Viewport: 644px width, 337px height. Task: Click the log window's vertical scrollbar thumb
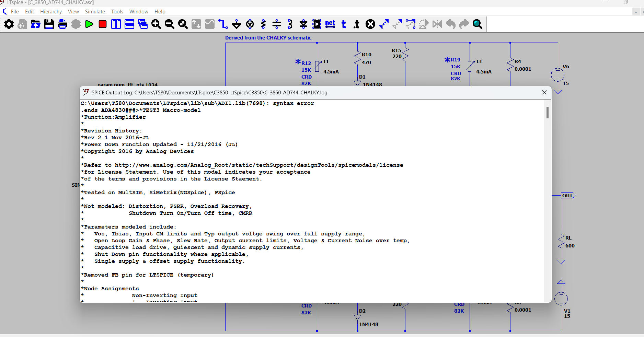tap(547, 112)
